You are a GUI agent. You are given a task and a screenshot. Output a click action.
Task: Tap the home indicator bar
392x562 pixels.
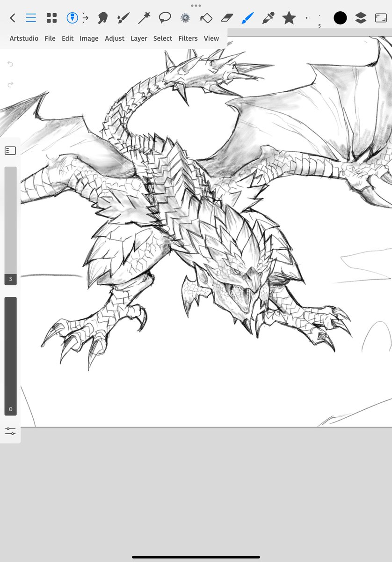pyautogui.click(x=196, y=557)
